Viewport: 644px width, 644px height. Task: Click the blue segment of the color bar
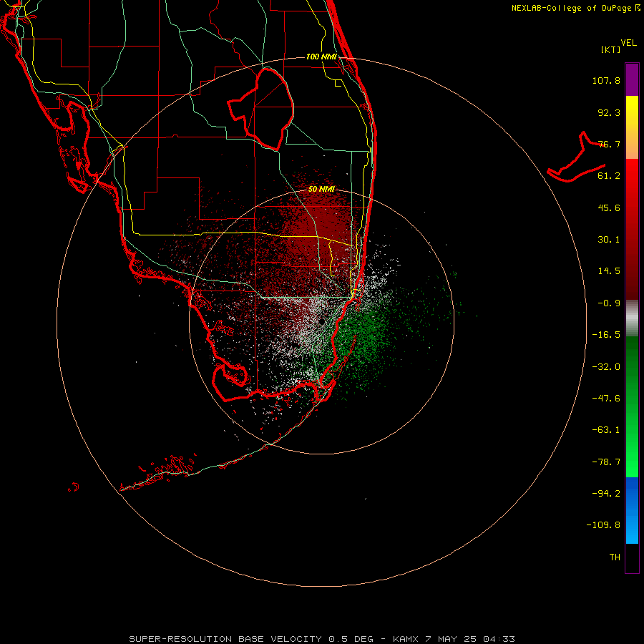632,510
